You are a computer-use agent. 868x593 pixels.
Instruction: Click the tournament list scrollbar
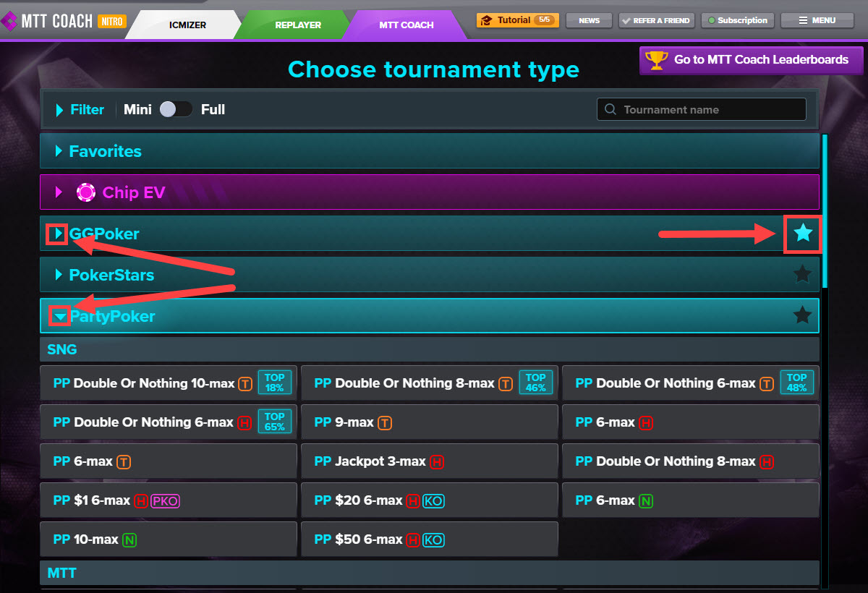825,211
